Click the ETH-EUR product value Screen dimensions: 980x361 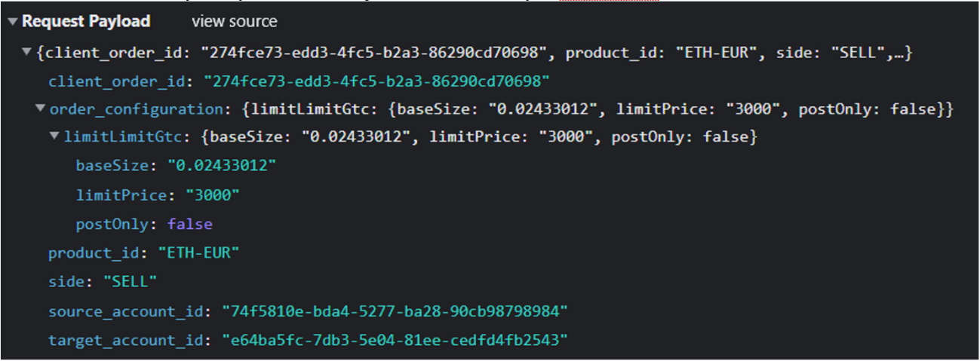point(198,253)
